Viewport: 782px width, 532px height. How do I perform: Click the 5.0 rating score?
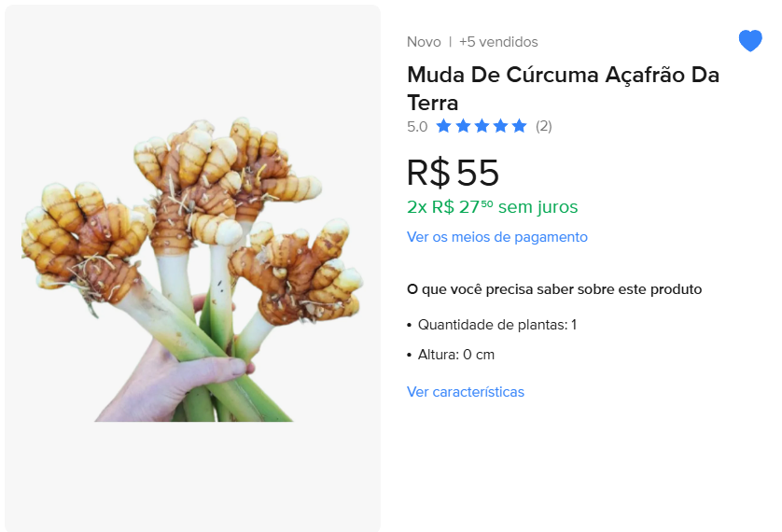(x=417, y=126)
